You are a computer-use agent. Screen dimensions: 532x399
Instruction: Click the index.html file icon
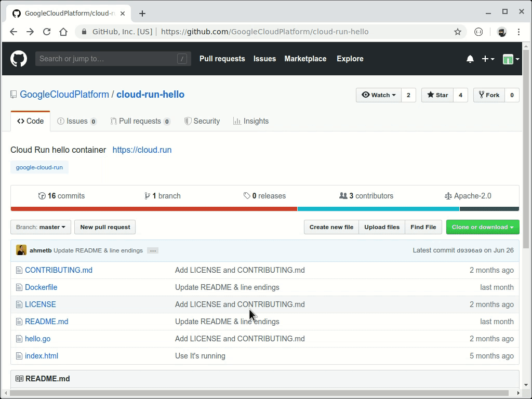click(19, 356)
